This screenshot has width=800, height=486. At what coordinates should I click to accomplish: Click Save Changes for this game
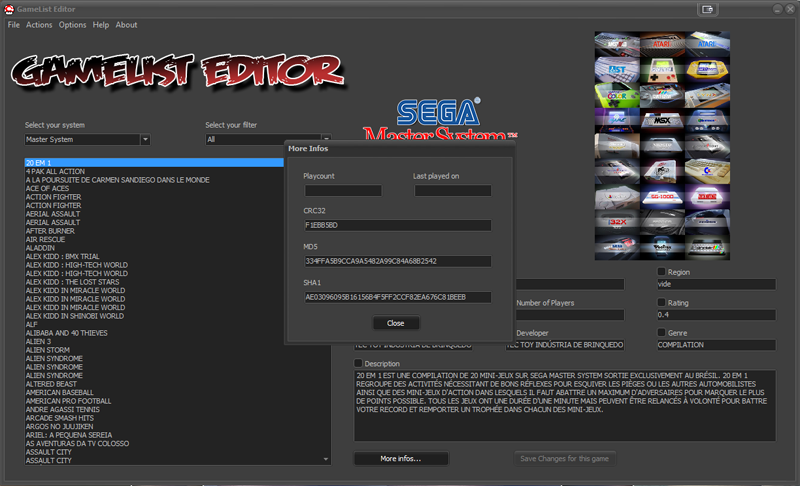[x=564, y=458]
